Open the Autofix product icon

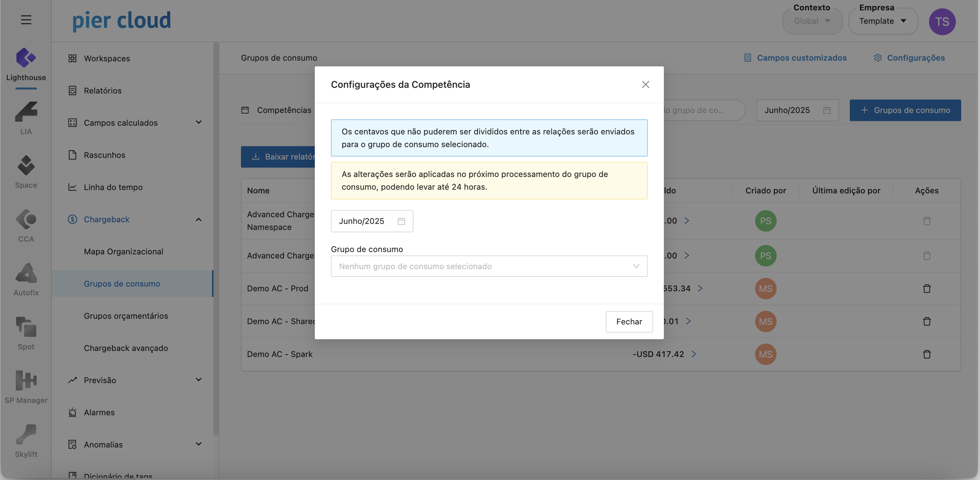(26, 273)
